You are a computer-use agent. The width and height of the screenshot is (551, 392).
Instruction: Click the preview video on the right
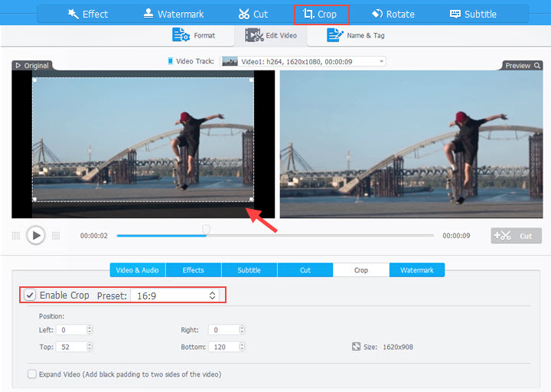(411, 144)
